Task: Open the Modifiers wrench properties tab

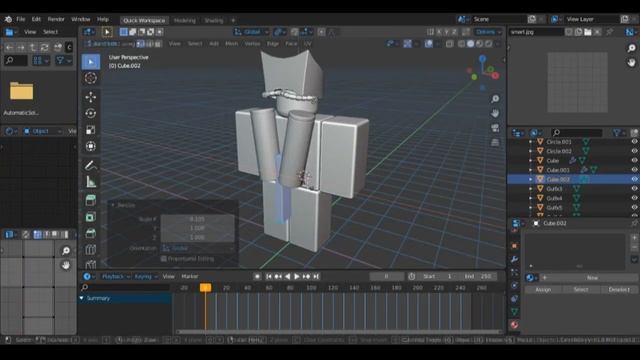Action: click(514, 259)
